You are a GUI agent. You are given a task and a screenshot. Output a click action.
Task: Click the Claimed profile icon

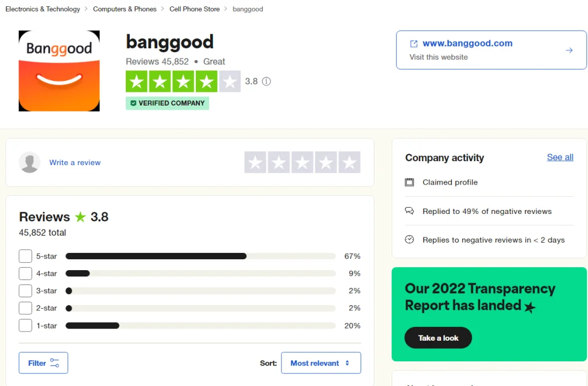pos(409,182)
